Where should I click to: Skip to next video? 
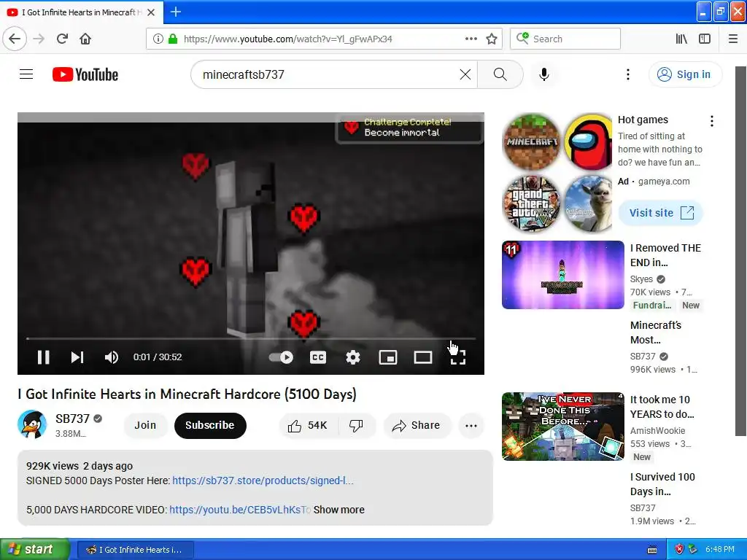tap(77, 357)
